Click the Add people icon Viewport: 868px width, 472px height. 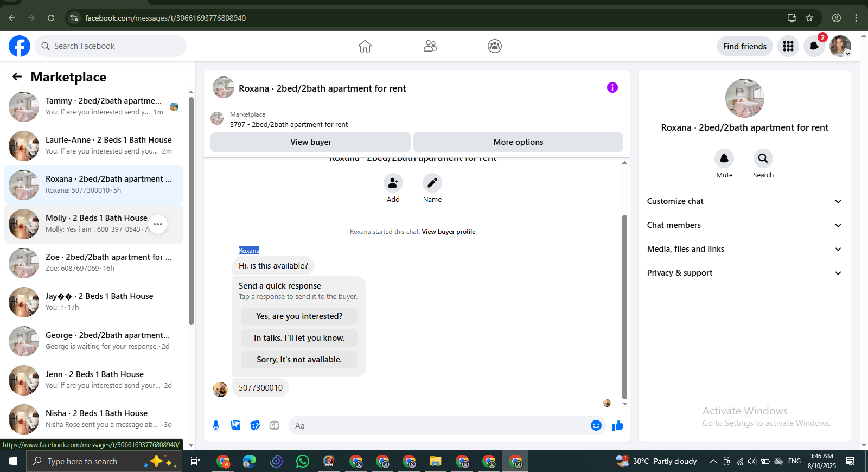393,183
